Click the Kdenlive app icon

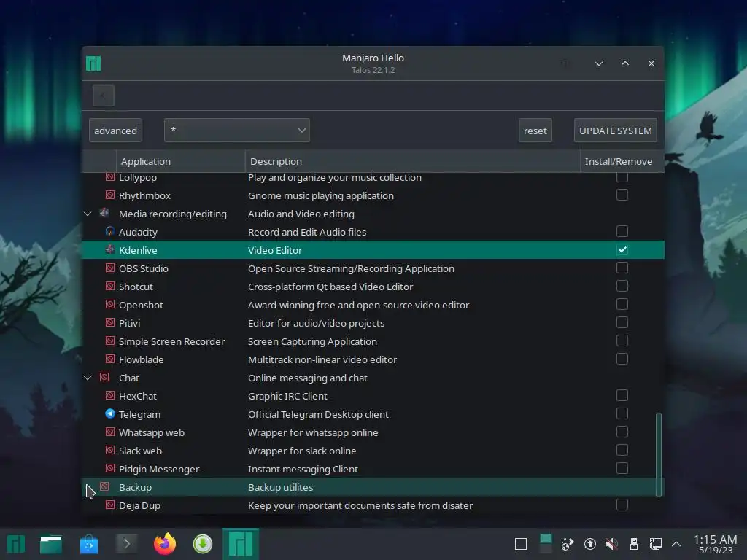[109, 249]
